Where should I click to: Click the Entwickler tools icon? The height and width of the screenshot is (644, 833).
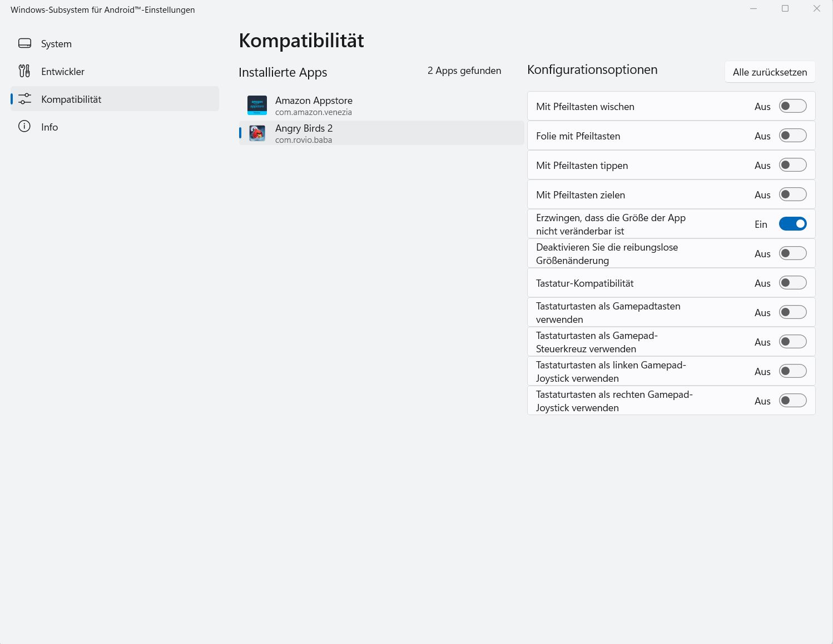[24, 71]
